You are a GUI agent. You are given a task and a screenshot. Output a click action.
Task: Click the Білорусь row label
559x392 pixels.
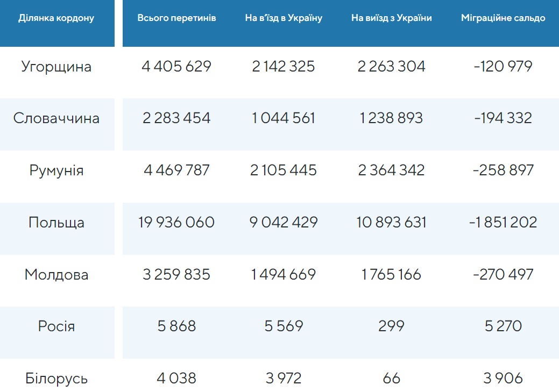56,379
